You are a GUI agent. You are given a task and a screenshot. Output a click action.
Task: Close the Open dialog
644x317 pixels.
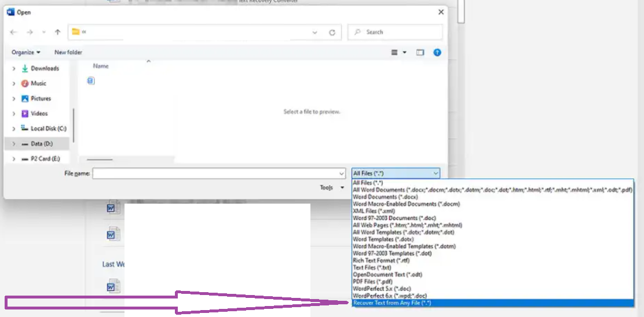441,12
